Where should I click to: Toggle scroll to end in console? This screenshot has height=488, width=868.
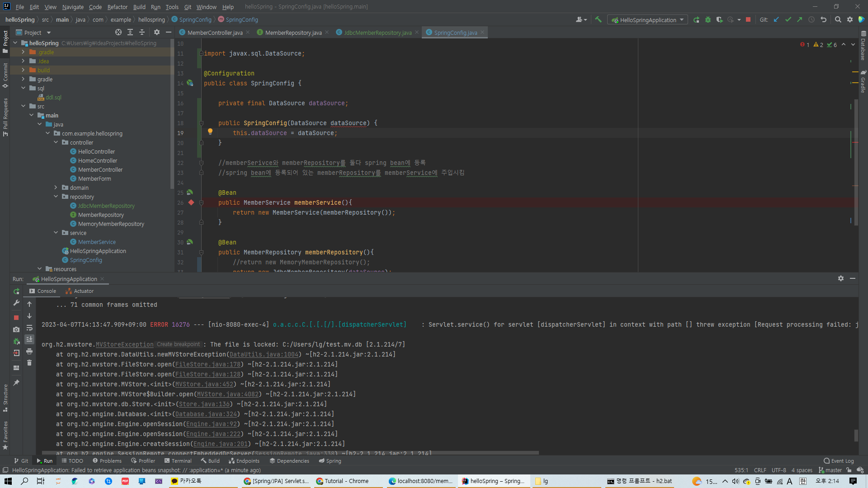click(x=29, y=339)
